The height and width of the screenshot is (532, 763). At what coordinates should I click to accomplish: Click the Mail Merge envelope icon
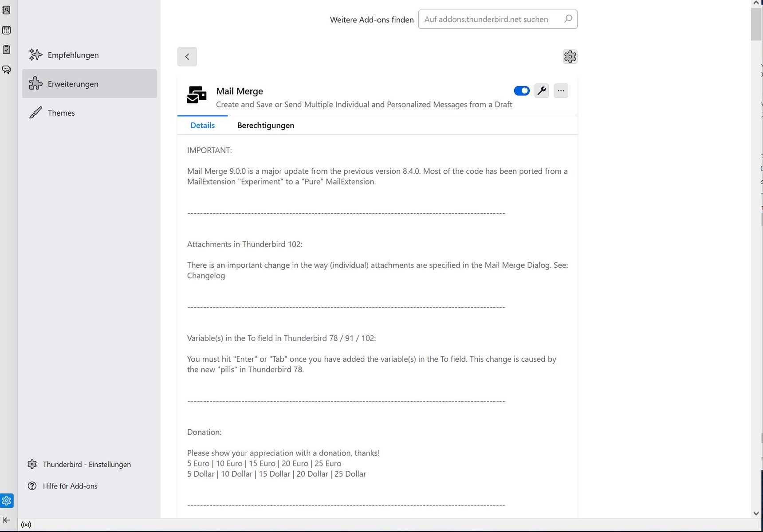(197, 95)
